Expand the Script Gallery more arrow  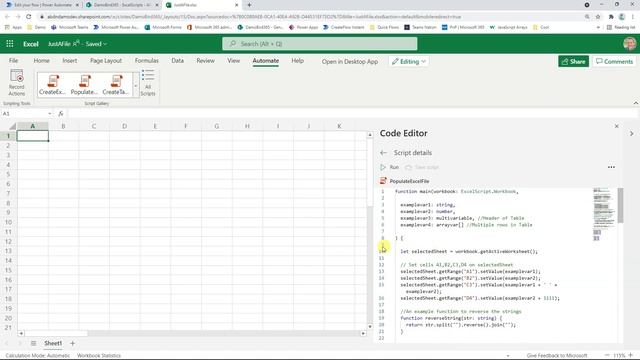(136, 86)
